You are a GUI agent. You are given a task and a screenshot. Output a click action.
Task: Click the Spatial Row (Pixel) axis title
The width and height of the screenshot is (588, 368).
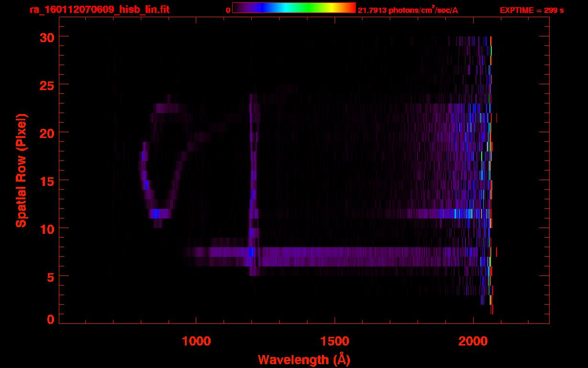coord(21,170)
